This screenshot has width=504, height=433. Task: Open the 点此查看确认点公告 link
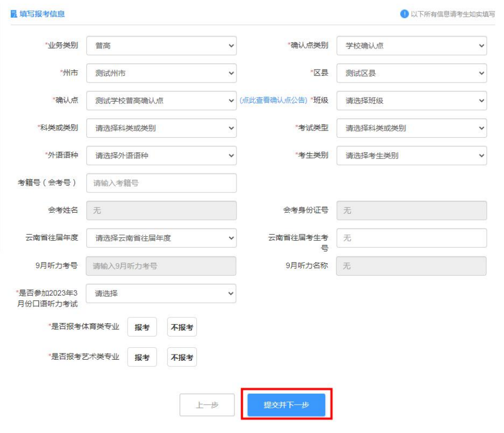coord(274,100)
